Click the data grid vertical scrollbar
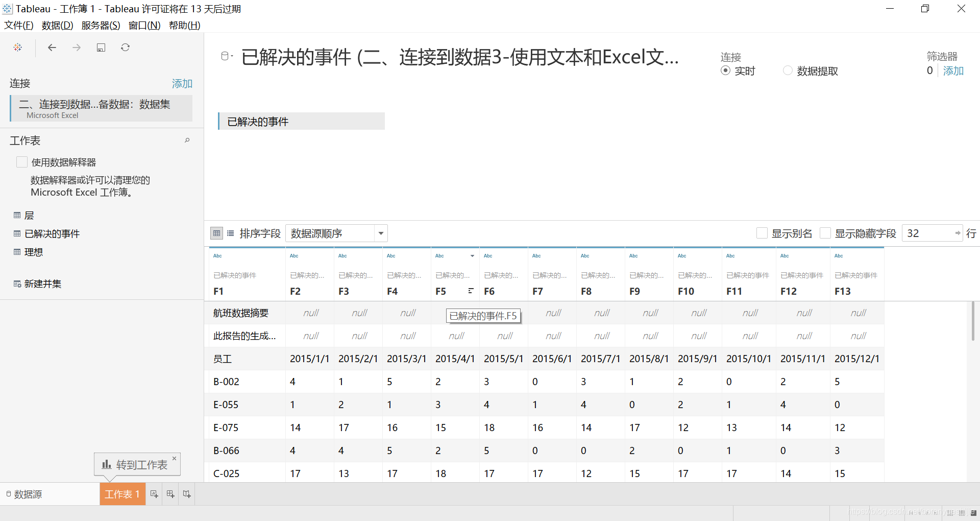Screen dimensions: 980x521 (973, 321)
